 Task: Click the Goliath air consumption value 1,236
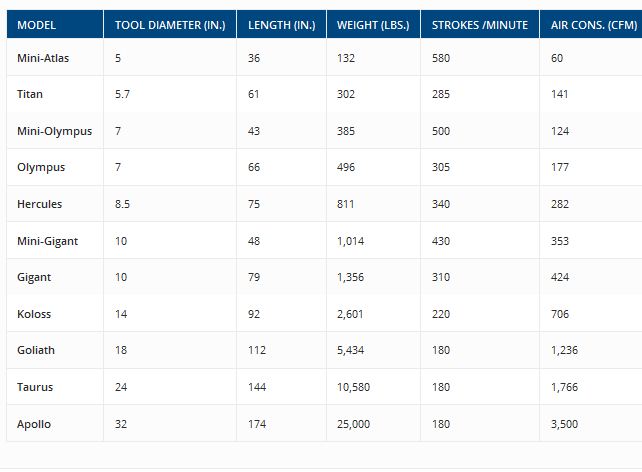564,351
